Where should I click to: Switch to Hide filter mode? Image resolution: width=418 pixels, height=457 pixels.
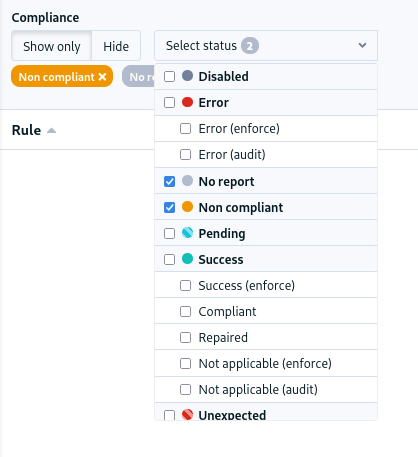tap(116, 46)
